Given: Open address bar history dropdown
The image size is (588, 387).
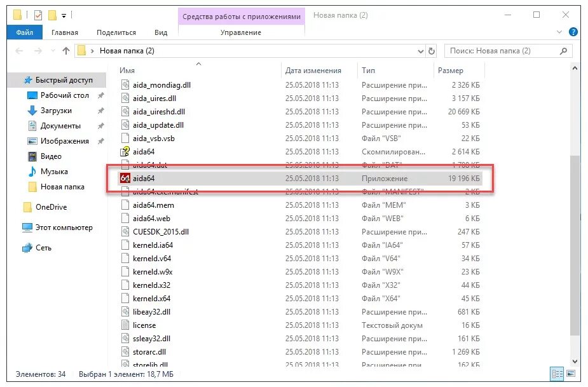Looking at the screenshot, I should tap(421, 51).
